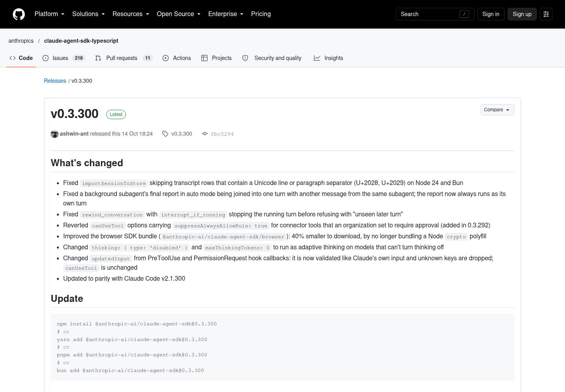Click the tag icon beside v0.3.300
This screenshot has width=565, height=392.
click(x=165, y=134)
